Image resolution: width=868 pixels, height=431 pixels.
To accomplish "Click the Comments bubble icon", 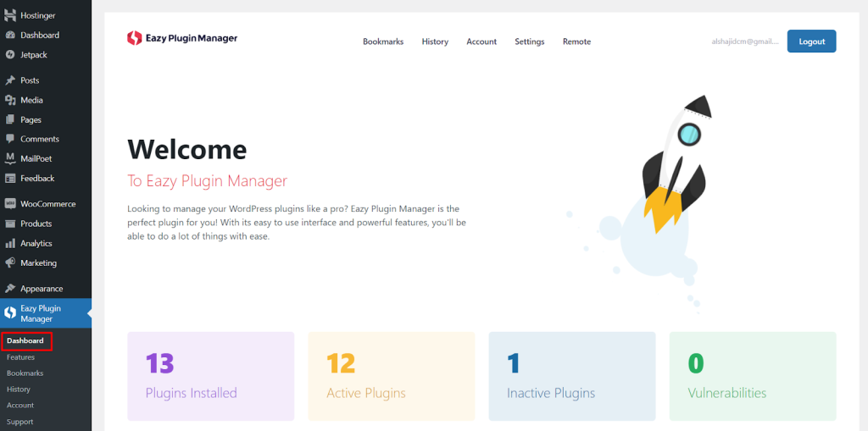I will click(x=10, y=139).
